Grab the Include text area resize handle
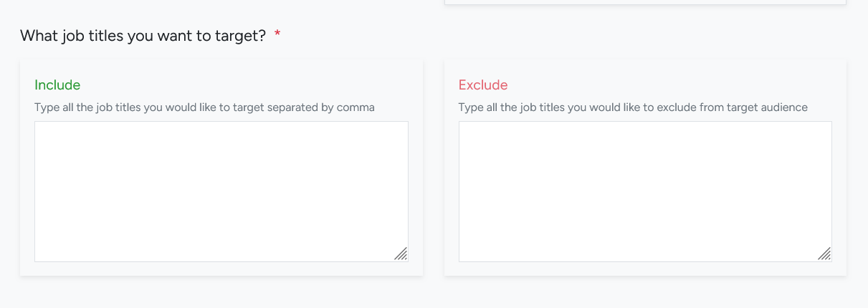This screenshot has width=868, height=308. tap(401, 254)
